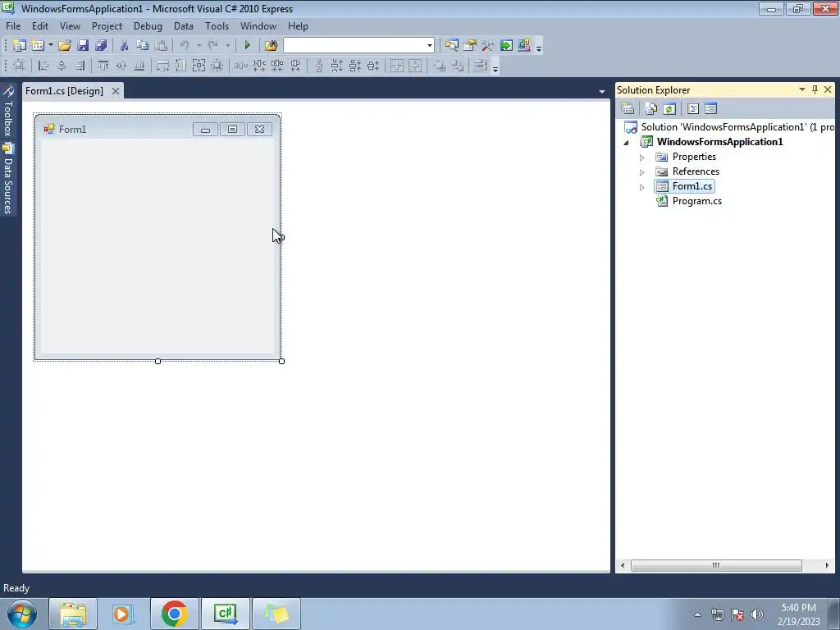Click View Code icon in Solution Explorer
This screenshot has height=630, width=840.
point(692,109)
